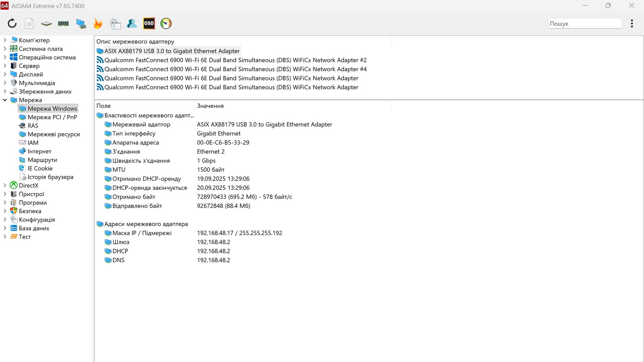Open the monitor diagnostics toolbar icon
644x362 pixels.
click(81, 24)
